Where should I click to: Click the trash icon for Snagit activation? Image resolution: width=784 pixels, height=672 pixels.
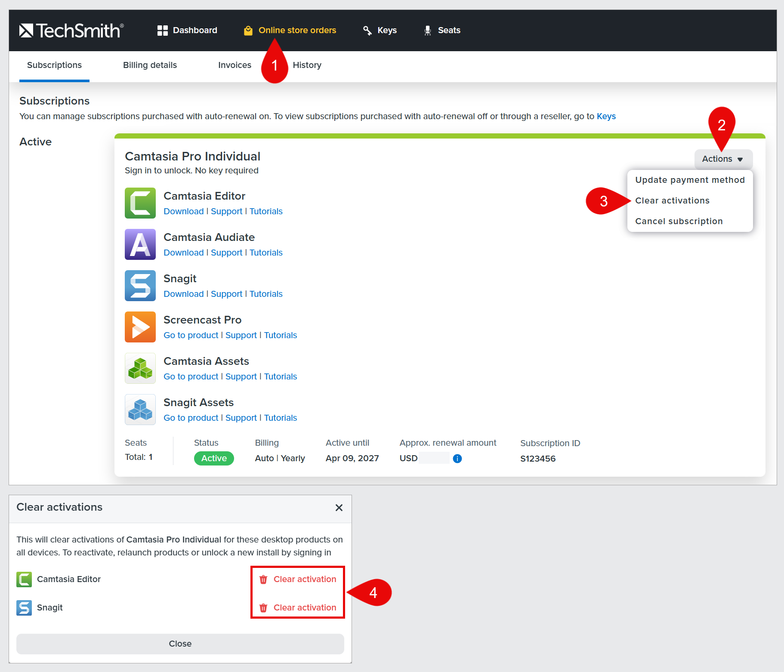[263, 608]
